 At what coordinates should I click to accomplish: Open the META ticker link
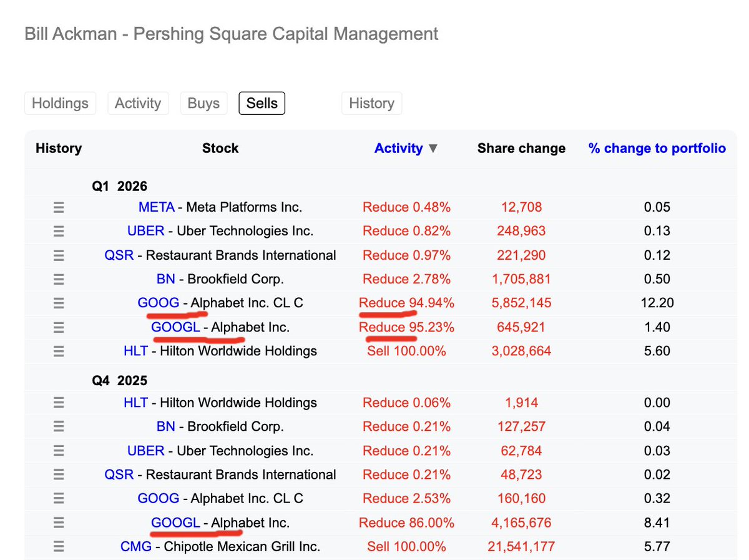pyautogui.click(x=156, y=207)
